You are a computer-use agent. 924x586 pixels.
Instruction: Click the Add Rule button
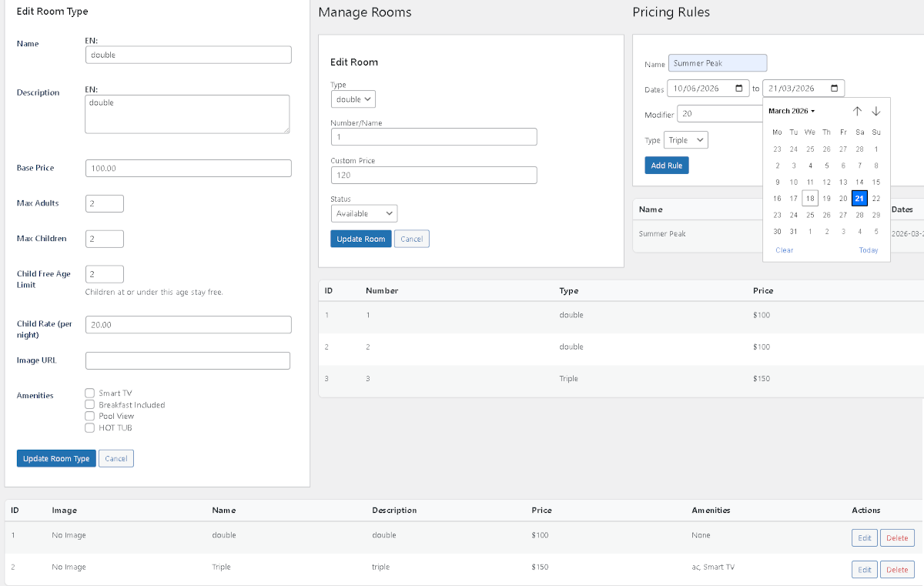(666, 165)
